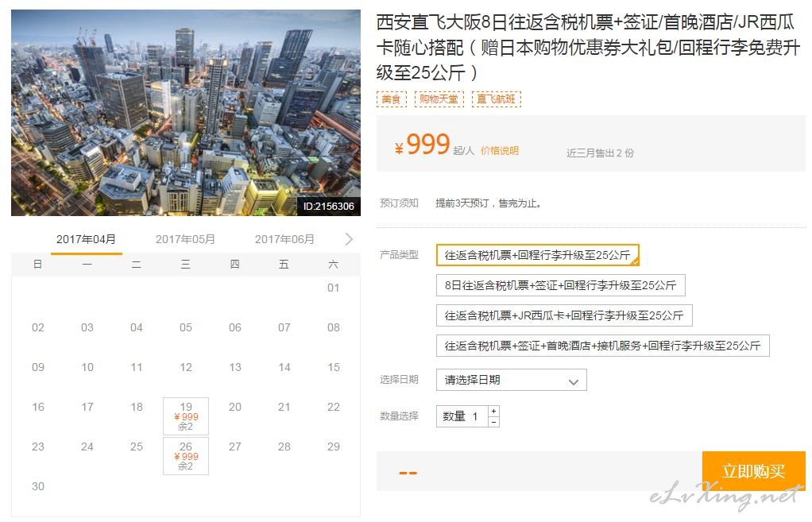Viewport: 812px width, 522px height.
Task: Show next months with the calendar arrow
Action: (349, 239)
